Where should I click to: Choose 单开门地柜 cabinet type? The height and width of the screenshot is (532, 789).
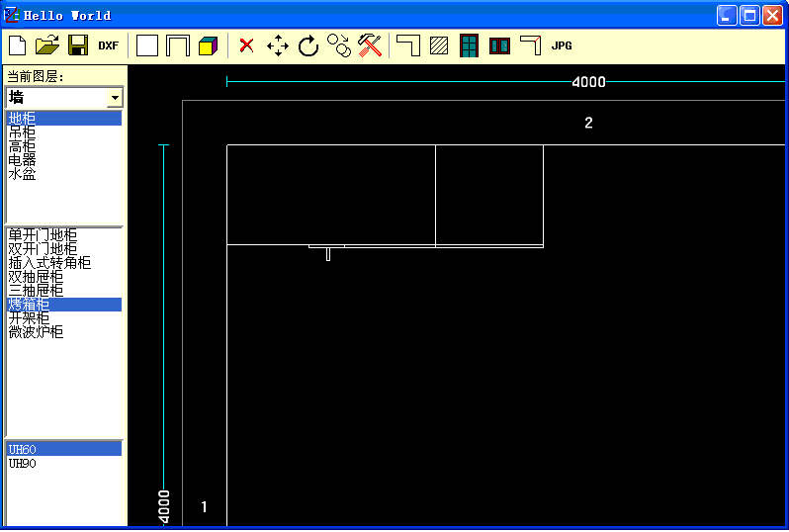point(64,235)
